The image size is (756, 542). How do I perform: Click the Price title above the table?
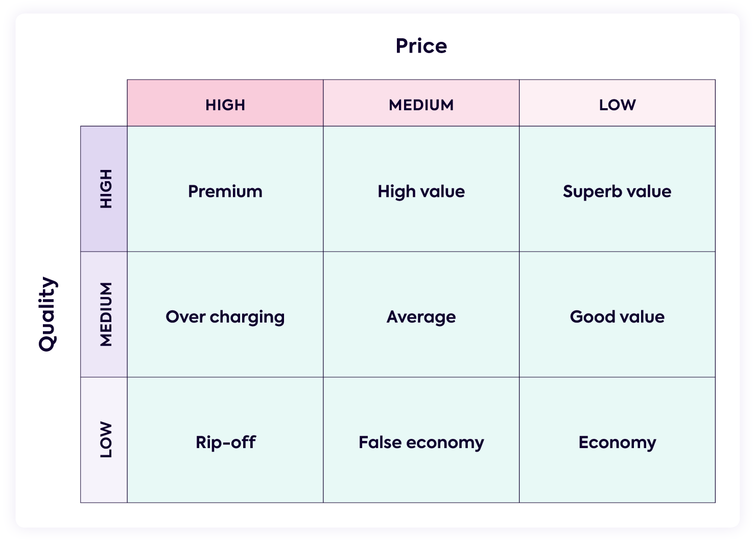(421, 46)
